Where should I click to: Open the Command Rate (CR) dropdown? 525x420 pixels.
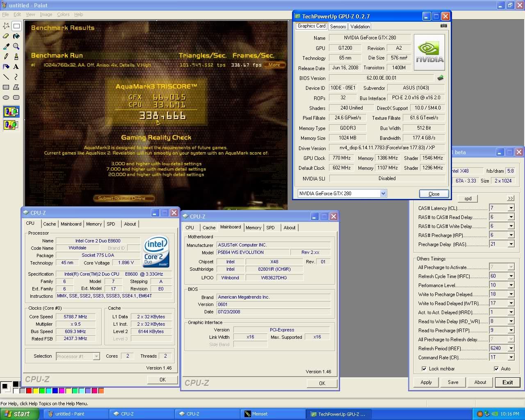point(511,357)
